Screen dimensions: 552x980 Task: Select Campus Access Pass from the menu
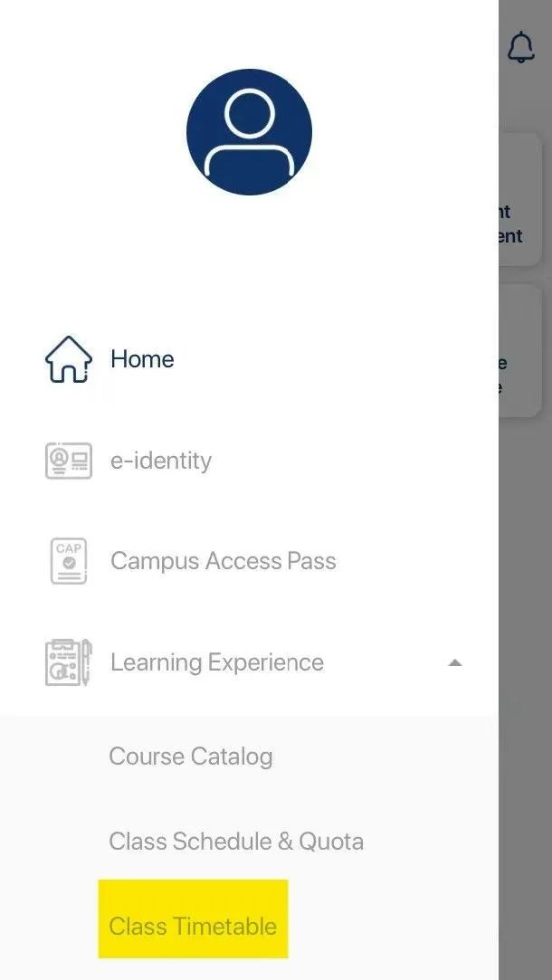(224, 561)
